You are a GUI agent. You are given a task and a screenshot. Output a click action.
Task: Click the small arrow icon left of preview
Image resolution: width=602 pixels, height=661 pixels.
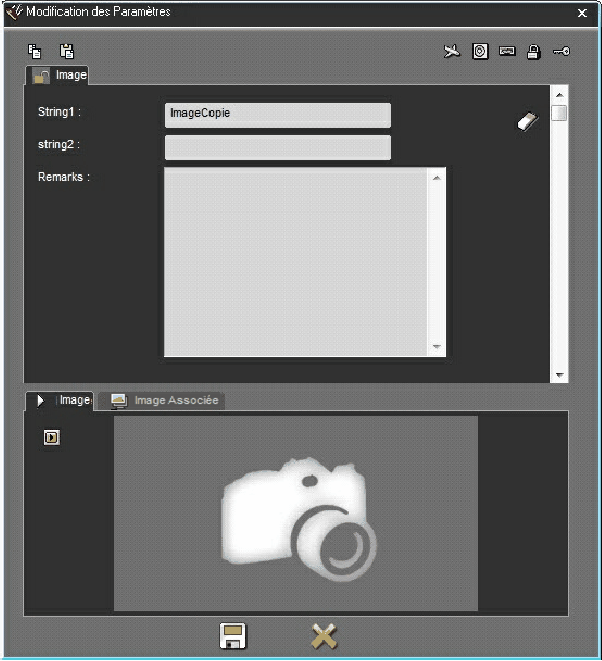52,437
